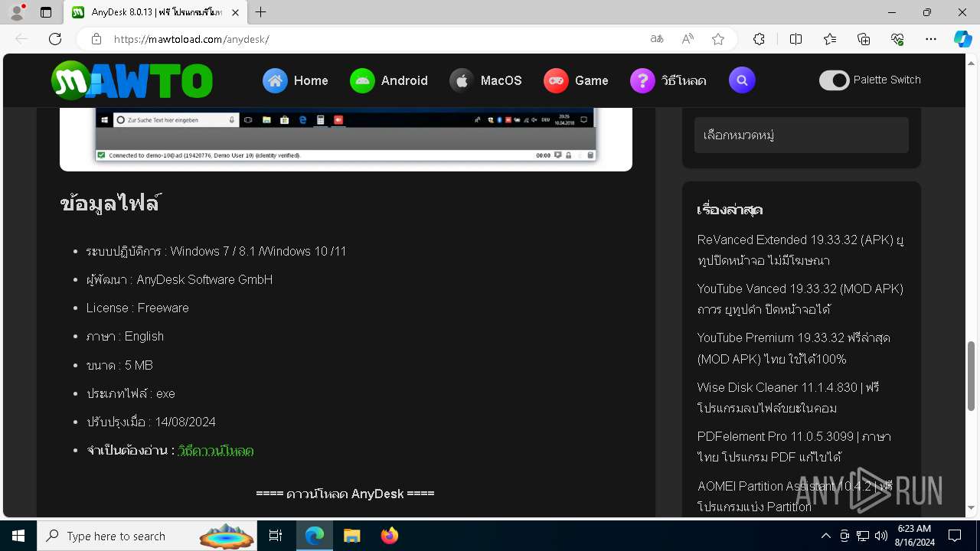
Task: Click the scrollbar down arrow
Action: coord(972,508)
